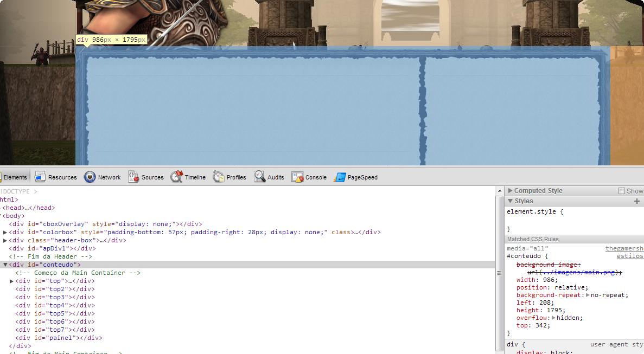Collapse the Styles section

(x=510, y=201)
